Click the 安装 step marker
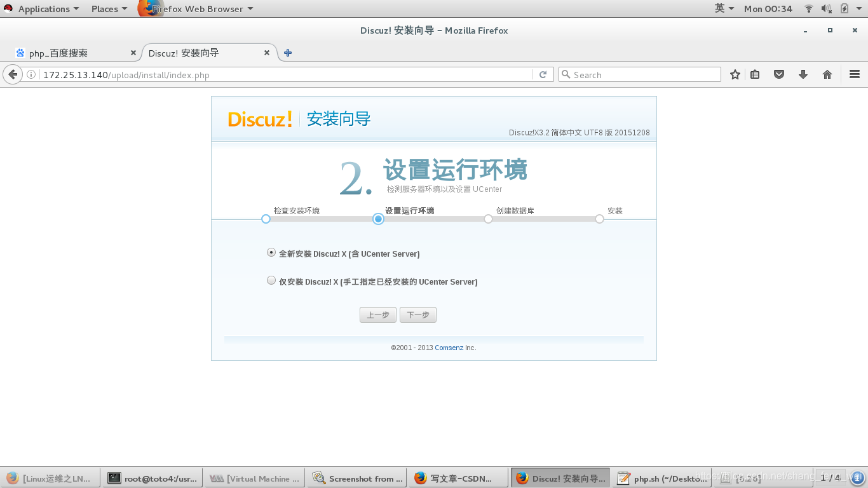 599,219
